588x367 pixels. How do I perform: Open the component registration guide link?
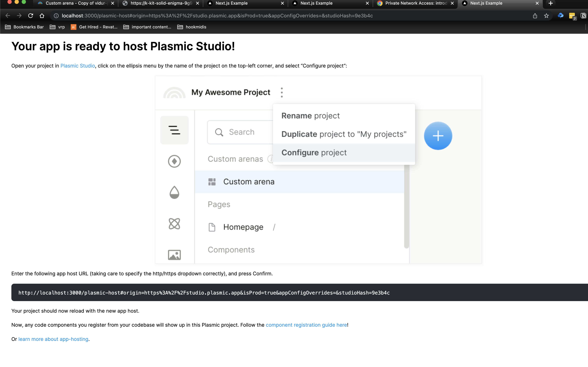[306, 325]
